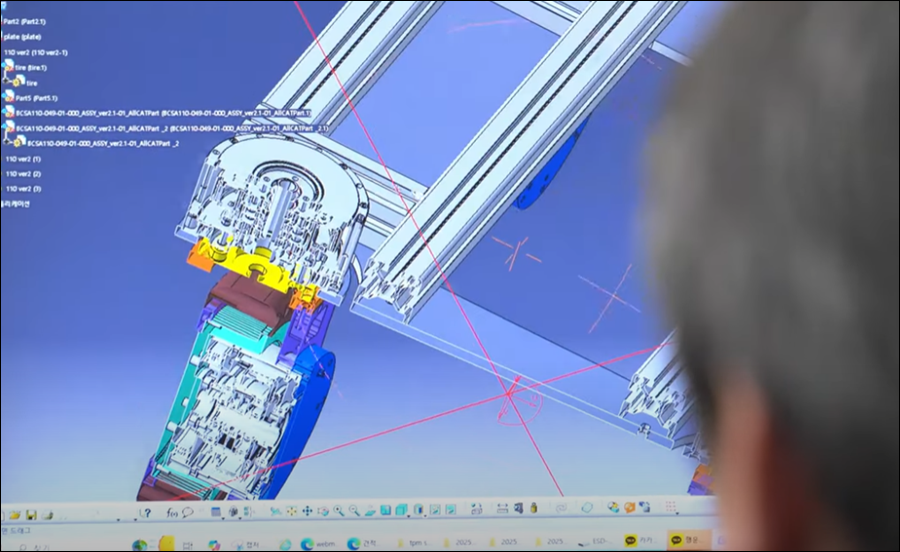Viewport: 900px width, 552px height.
Task: Open the 'tpm s' folder taskbar button
Action: pos(414,543)
